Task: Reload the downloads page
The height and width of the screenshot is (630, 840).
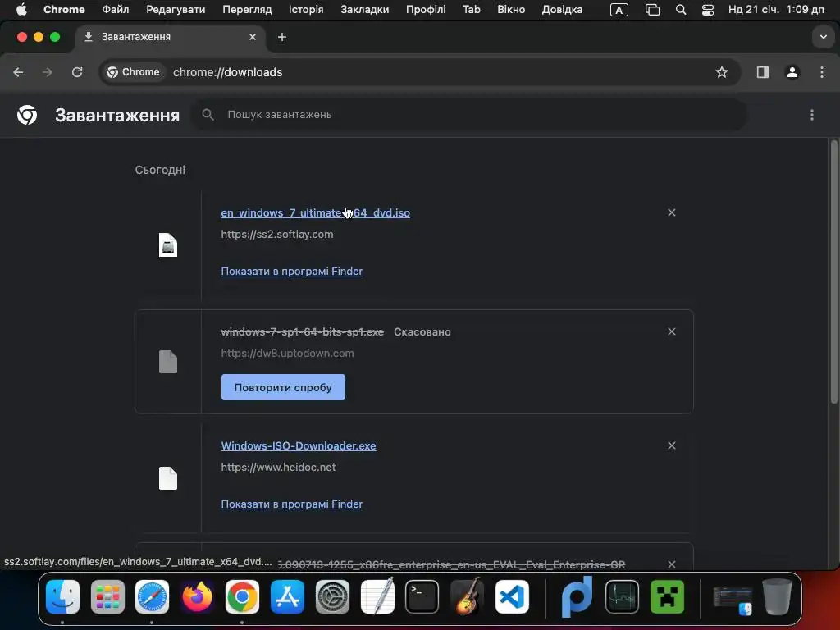Action: (77, 72)
